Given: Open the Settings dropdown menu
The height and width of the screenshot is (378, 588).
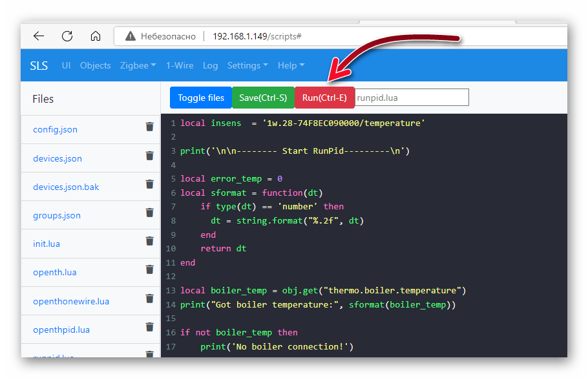Looking at the screenshot, I should (x=247, y=65).
